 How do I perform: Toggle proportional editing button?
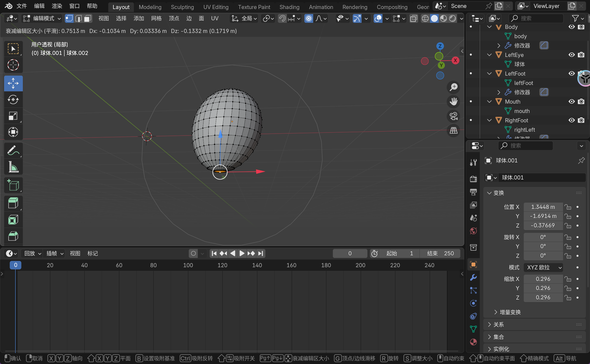pos(309,18)
